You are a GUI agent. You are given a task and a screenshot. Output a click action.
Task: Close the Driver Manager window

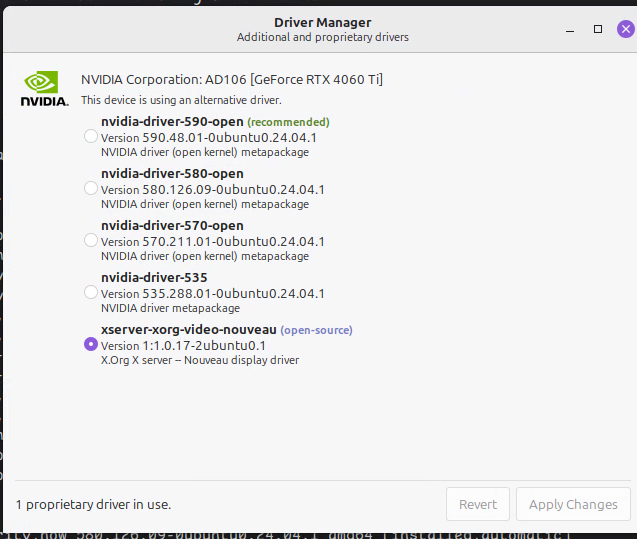pyautogui.click(x=626, y=29)
